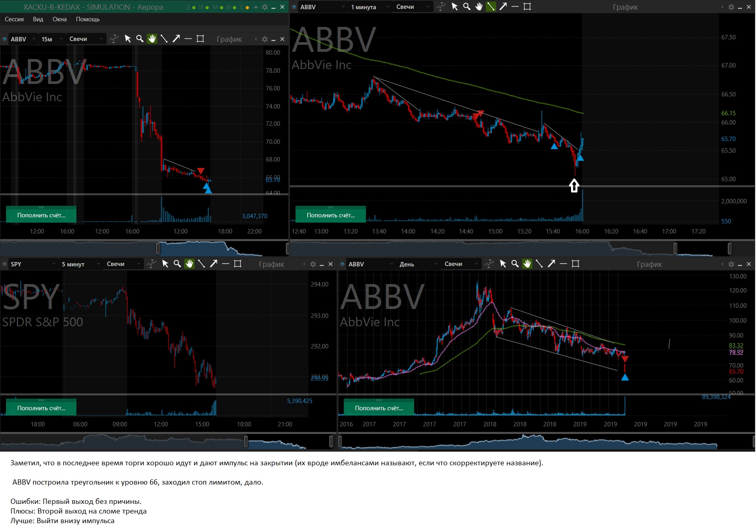Open the Сессия menu
The image size is (756, 532).
[x=14, y=19]
